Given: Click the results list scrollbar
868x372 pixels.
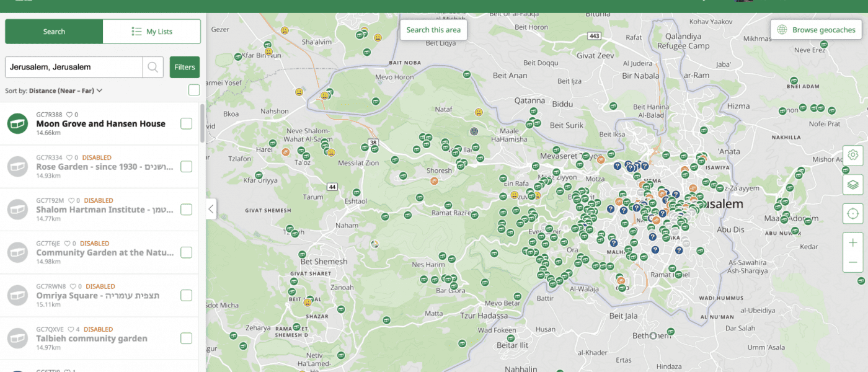Looking at the screenshot, I should click(201, 124).
